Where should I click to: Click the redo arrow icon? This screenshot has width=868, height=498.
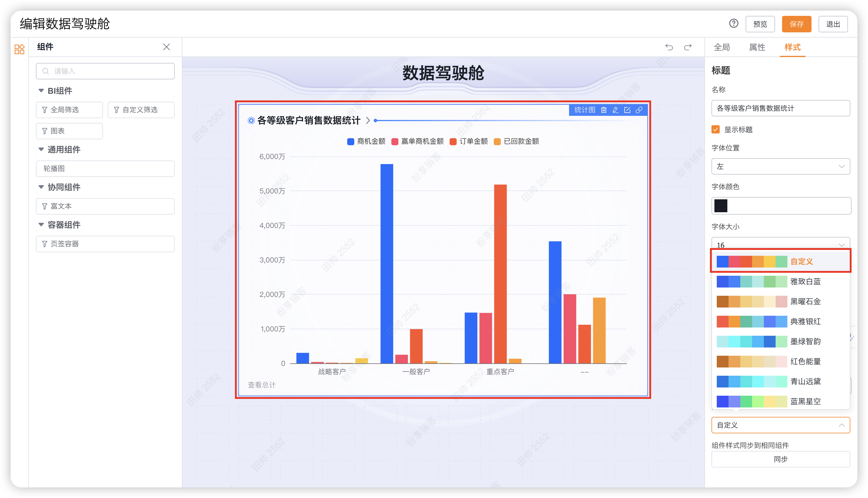pos(688,47)
